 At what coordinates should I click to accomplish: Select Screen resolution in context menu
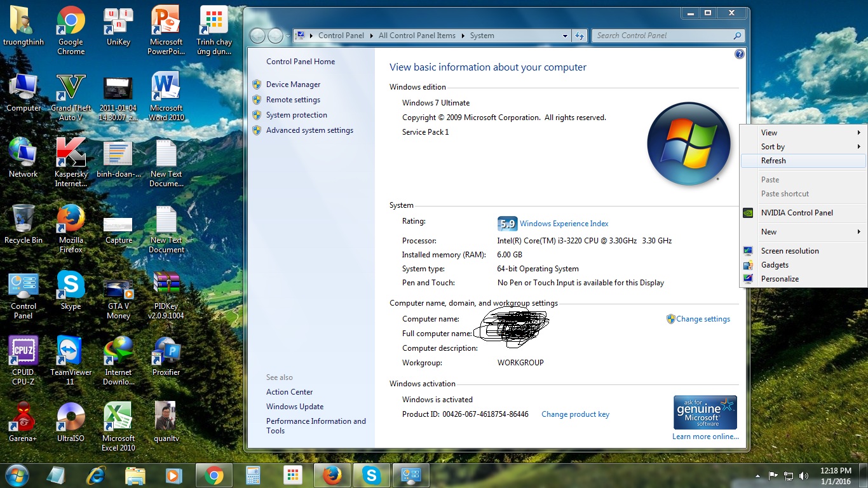tap(804, 251)
